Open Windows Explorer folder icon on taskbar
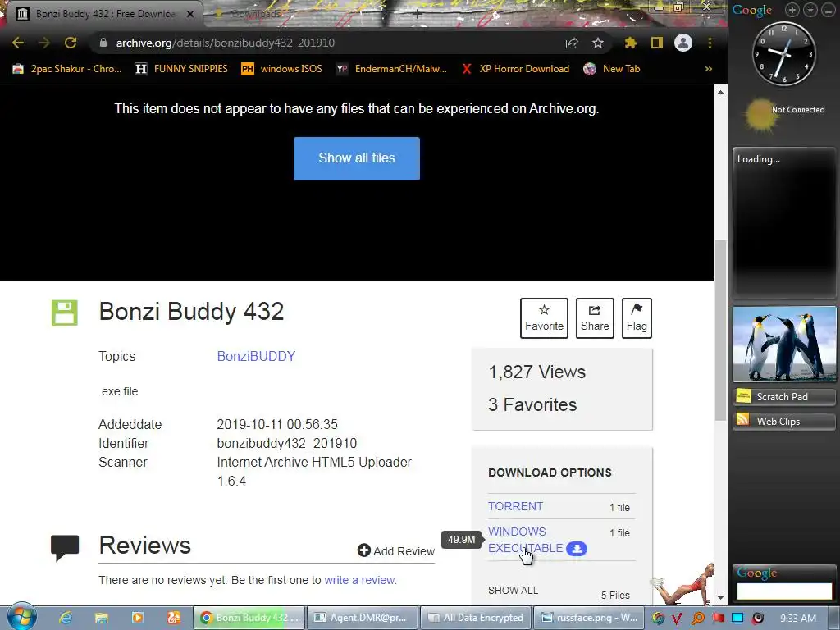 point(101,618)
